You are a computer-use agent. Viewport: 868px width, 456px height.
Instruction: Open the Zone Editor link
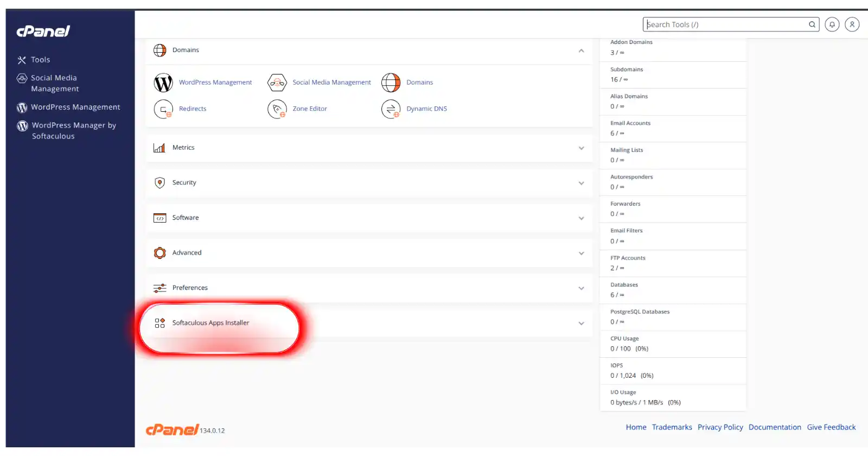click(310, 109)
